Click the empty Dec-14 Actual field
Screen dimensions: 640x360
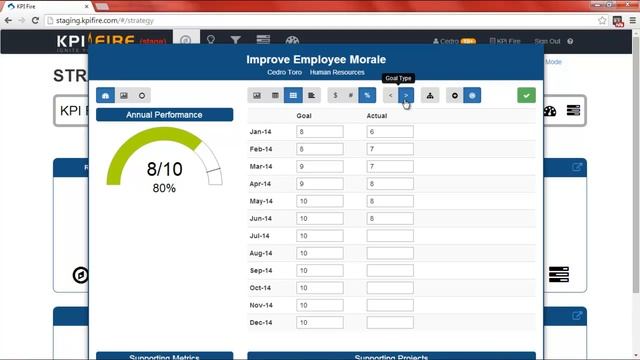390,322
